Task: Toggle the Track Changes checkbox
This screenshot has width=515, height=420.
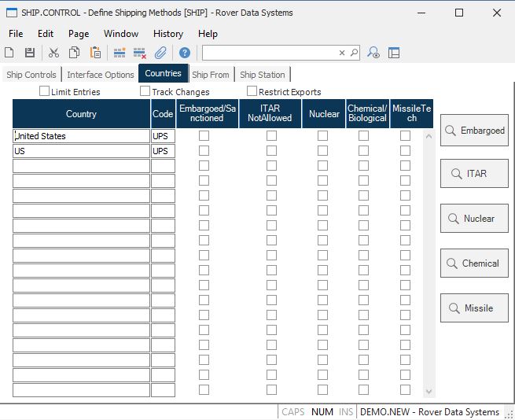Action: [x=145, y=91]
